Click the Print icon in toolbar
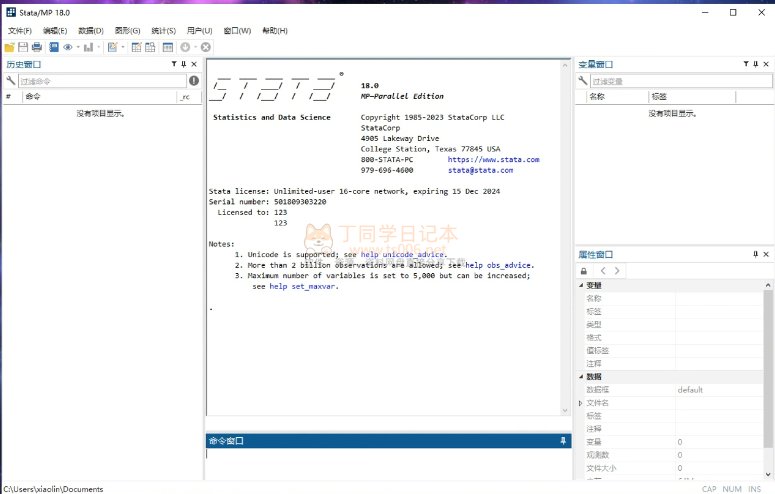Viewport: 775px width, 494px height. pyautogui.click(x=37, y=47)
